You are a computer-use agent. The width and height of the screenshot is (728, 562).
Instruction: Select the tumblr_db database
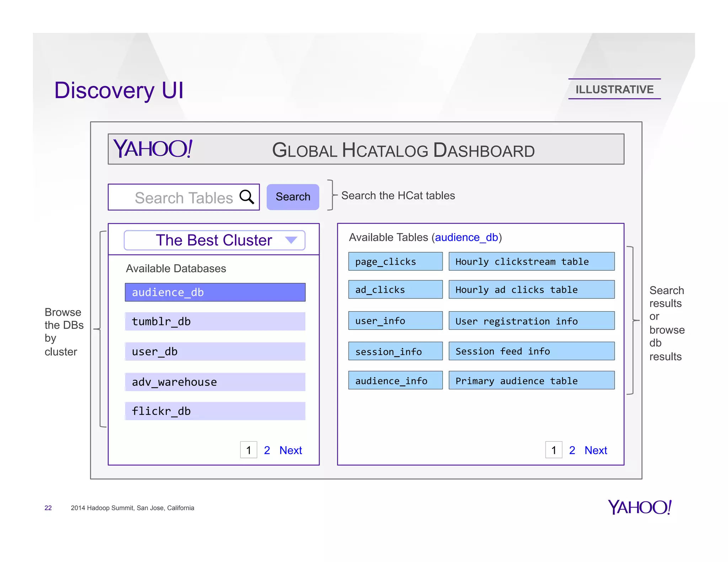(215, 321)
